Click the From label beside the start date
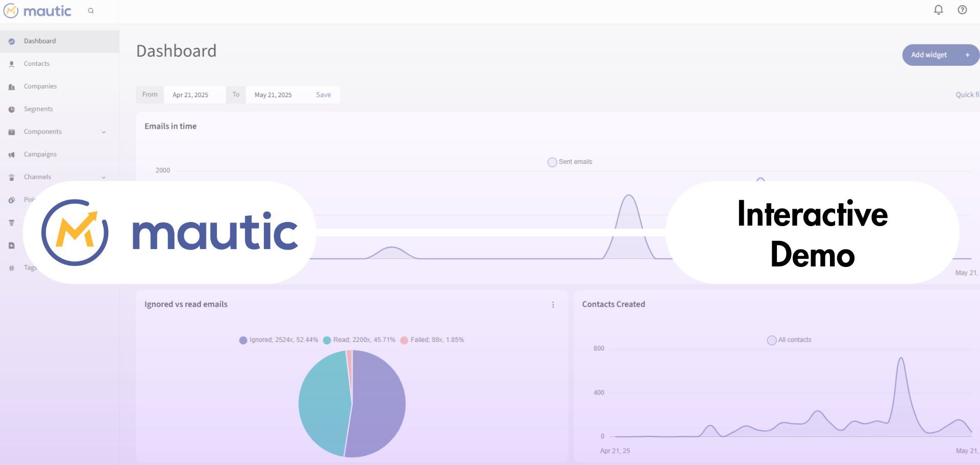Viewport: 980px width, 465px height. tap(150, 95)
